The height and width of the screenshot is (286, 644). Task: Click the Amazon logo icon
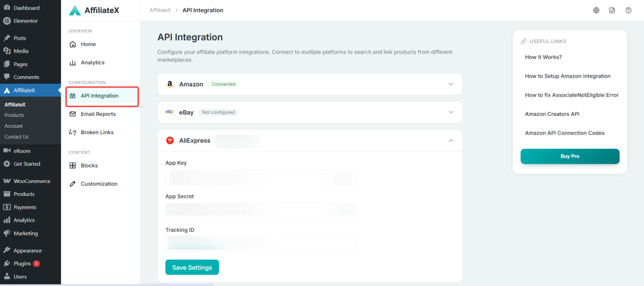pos(170,84)
